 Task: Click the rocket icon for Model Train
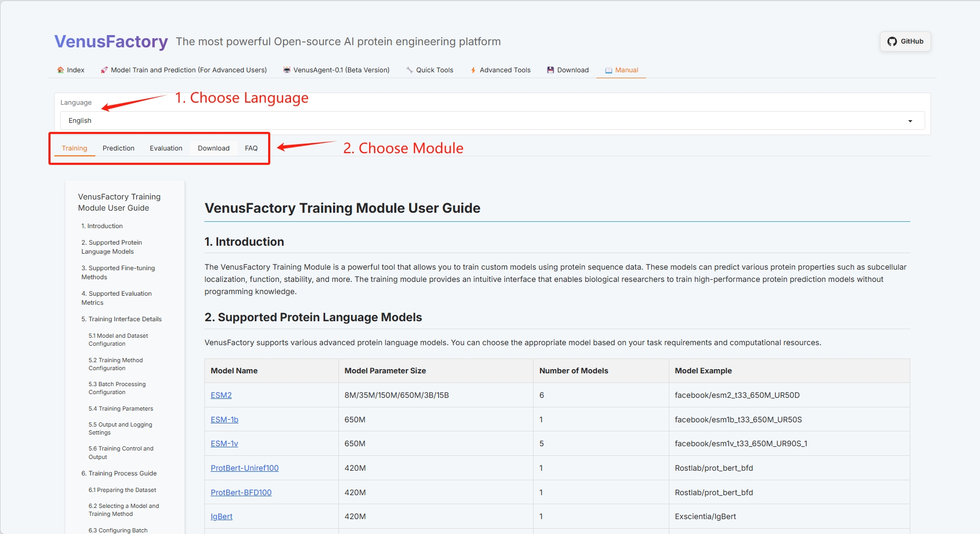click(x=104, y=70)
